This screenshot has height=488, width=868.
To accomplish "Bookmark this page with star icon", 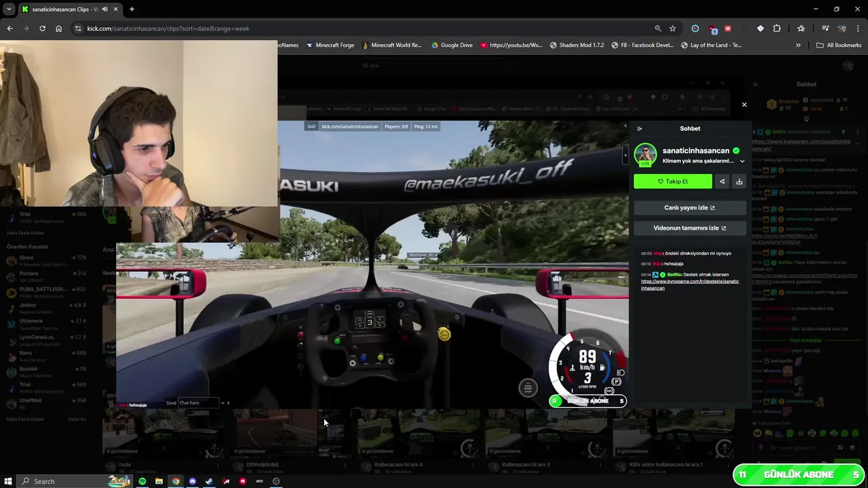I will click(673, 28).
